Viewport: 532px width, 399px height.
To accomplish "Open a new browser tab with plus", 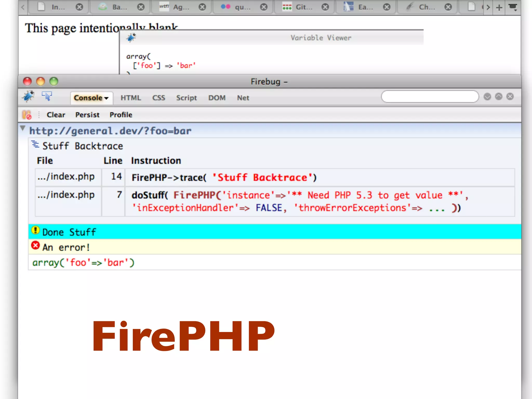I will (x=499, y=8).
